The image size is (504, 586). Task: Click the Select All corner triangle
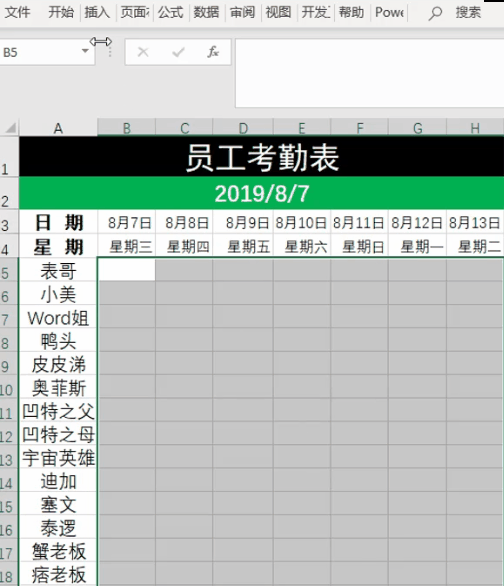tap(10, 128)
